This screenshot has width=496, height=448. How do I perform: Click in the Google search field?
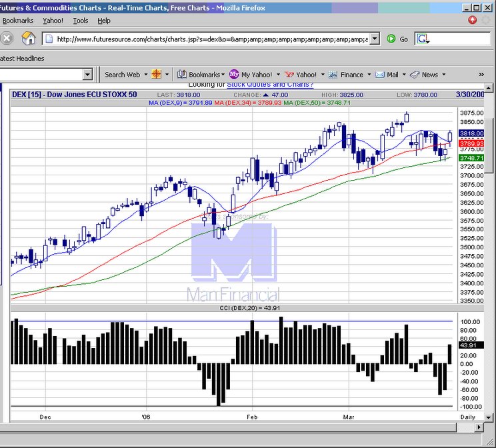tap(460, 39)
